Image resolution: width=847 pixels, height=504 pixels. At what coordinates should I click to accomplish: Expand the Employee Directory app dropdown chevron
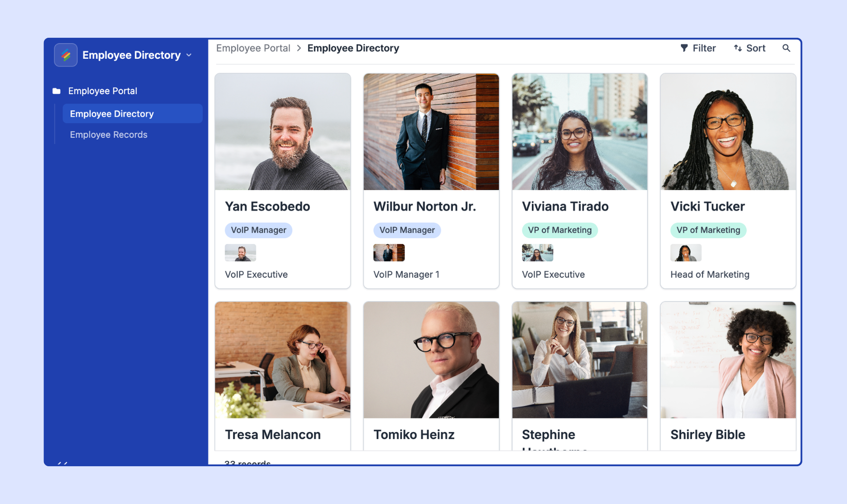tap(189, 55)
